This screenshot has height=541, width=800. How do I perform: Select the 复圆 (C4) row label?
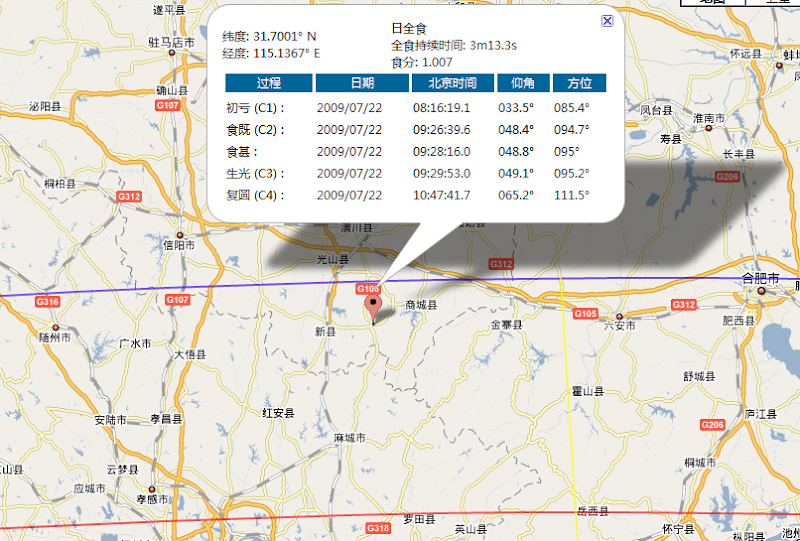click(255, 195)
